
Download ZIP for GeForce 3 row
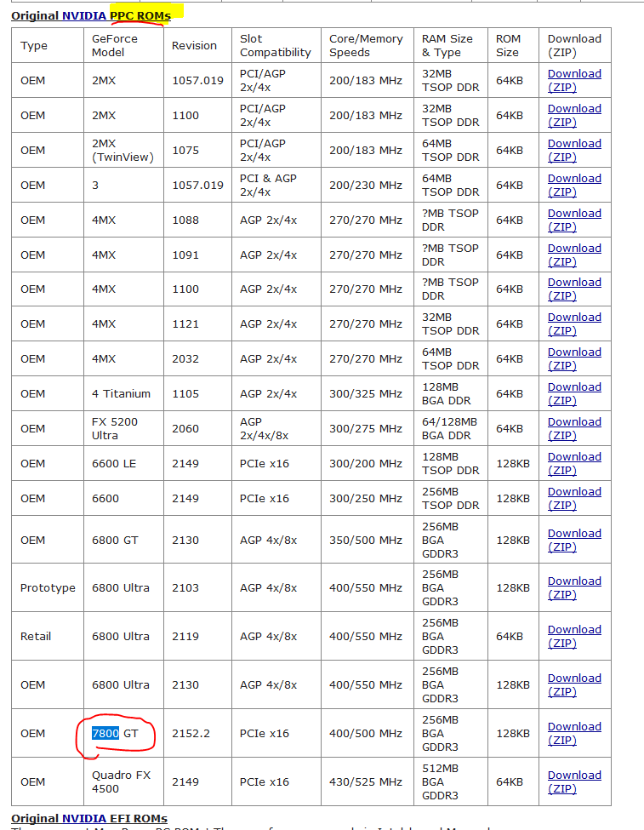point(574,186)
